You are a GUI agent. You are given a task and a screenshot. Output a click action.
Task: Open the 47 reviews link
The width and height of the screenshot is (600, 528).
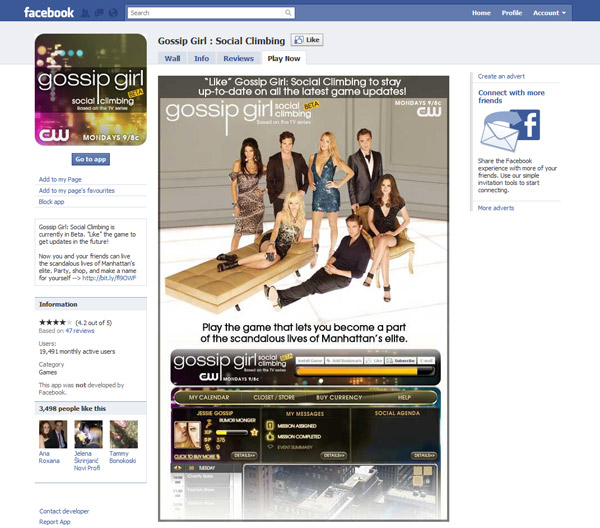80,331
